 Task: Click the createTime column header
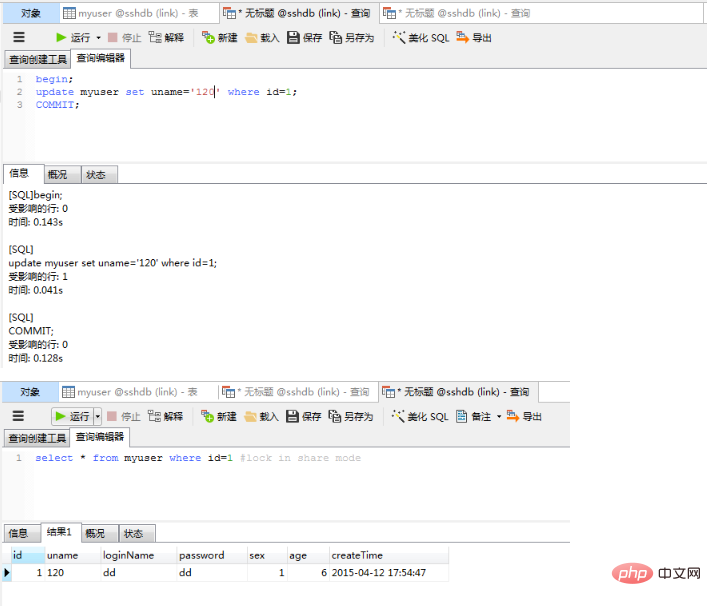coord(389,556)
